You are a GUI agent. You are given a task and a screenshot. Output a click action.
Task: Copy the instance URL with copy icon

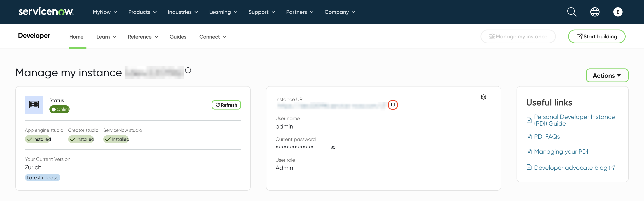[393, 105]
